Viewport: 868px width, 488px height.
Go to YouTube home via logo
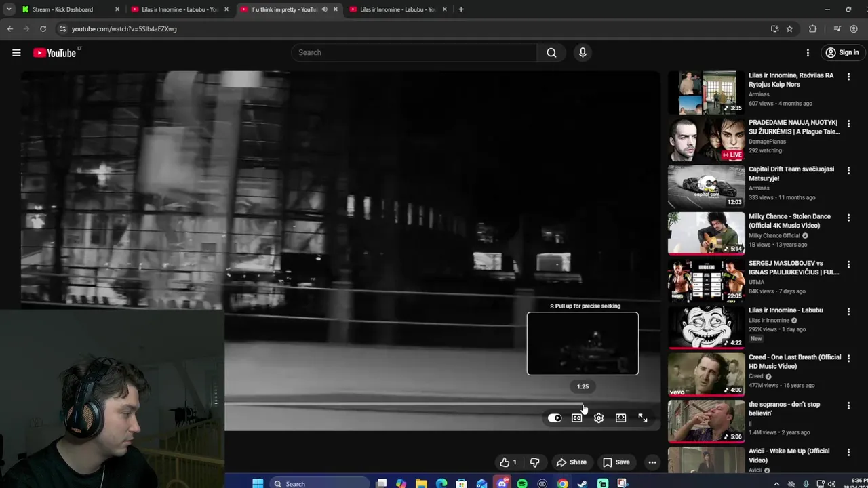pyautogui.click(x=54, y=53)
